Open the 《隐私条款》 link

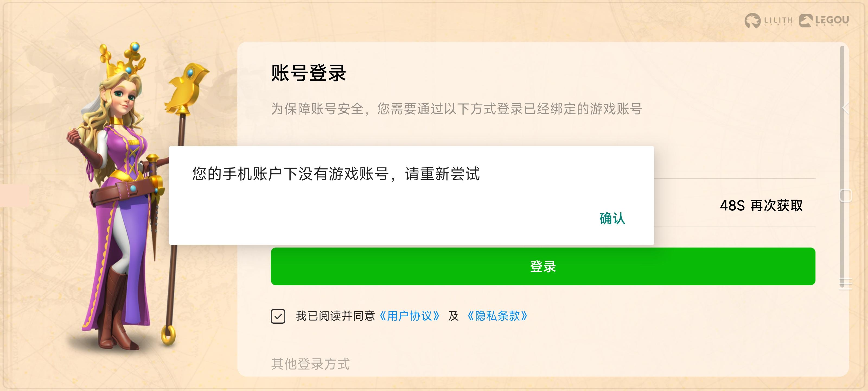click(x=497, y=316)
